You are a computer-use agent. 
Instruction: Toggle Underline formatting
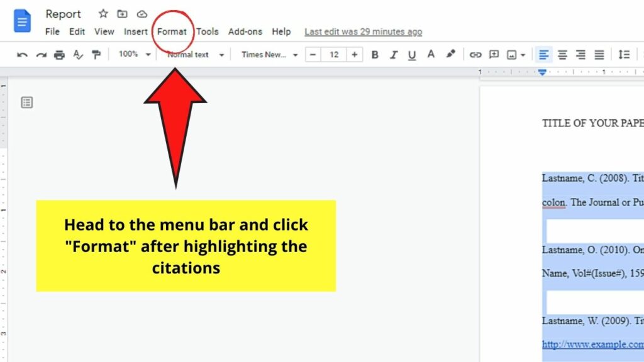(412, 55)
